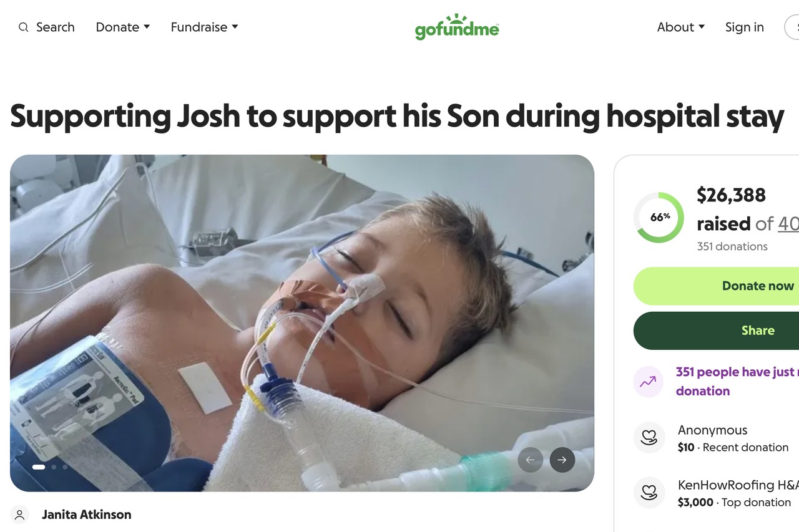Expand the Donate dropdown menu
Screen dimensions: 799x532
tap(123, 27)
